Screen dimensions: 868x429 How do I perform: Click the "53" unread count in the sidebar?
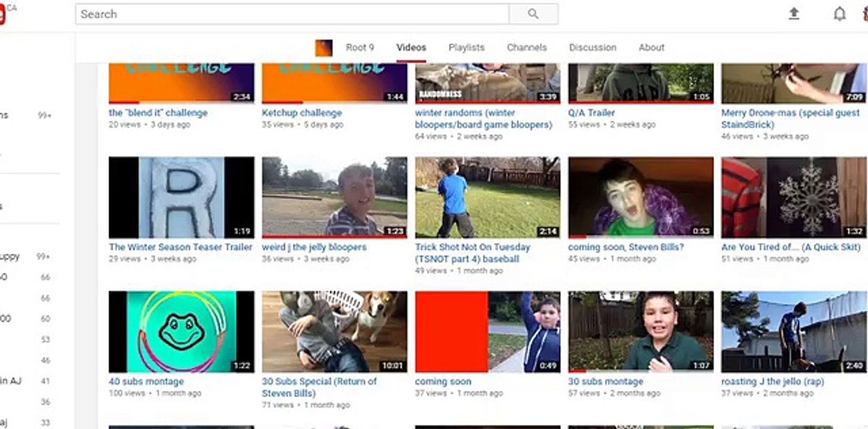click(x=45, y=340)
